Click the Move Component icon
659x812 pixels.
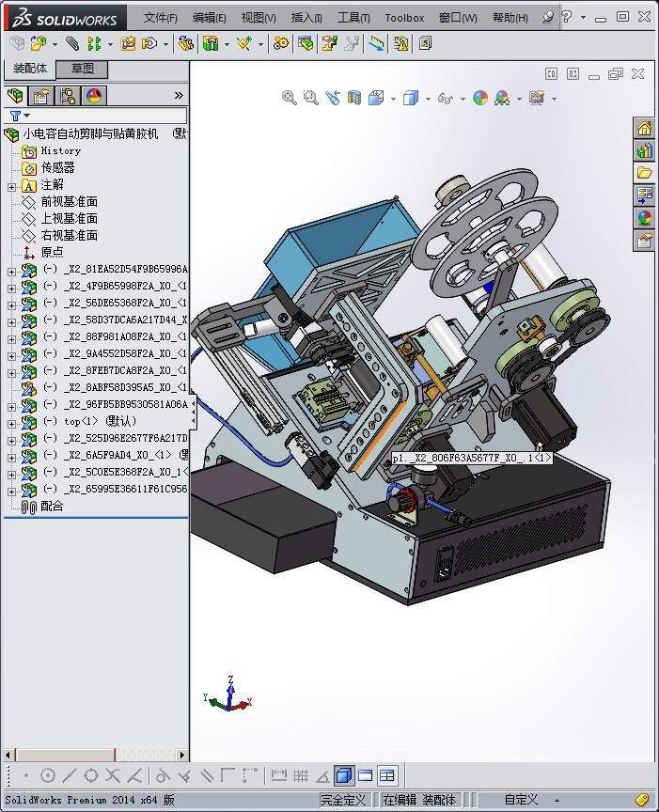149,43
